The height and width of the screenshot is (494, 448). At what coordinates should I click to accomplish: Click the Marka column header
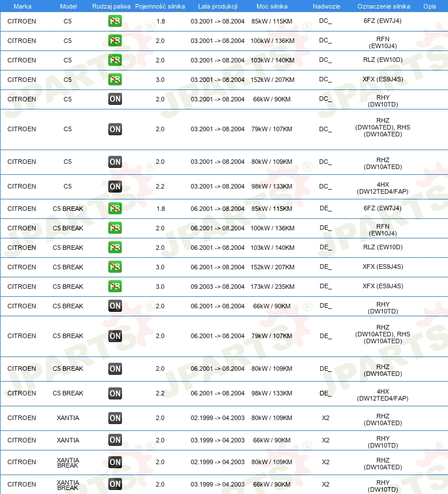pos(22,6)
